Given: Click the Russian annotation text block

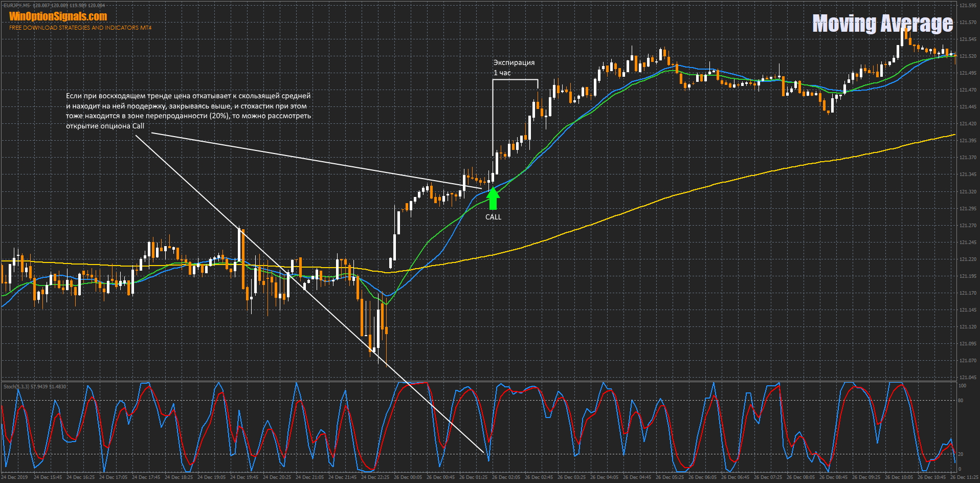Looking at the screenshot, I should [188, 111].
